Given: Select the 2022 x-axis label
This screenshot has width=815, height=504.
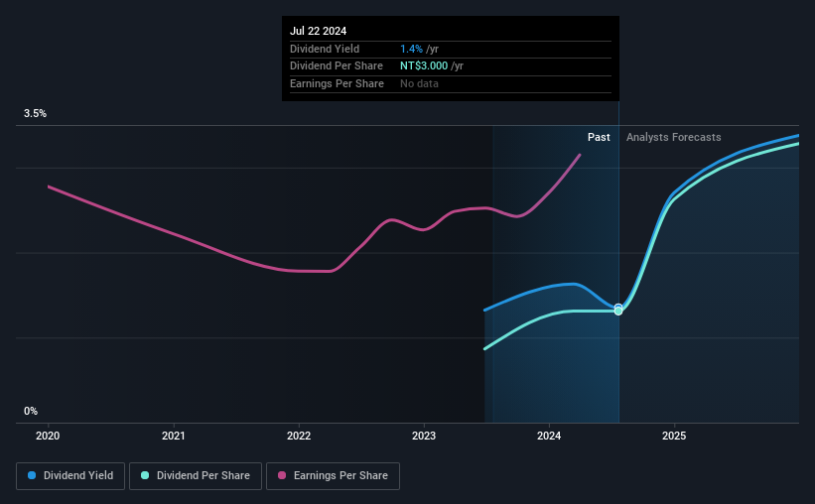Looking at the screenshot, I should point(299,436).
